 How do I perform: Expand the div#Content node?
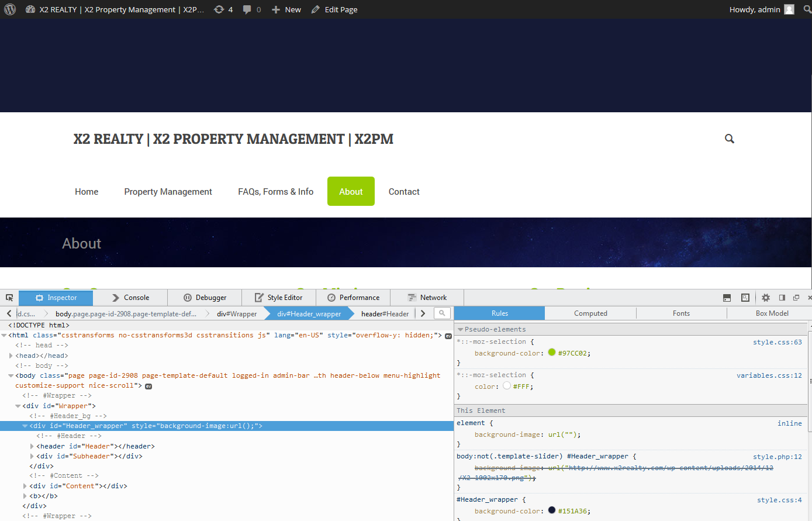[x=25, y=486]
